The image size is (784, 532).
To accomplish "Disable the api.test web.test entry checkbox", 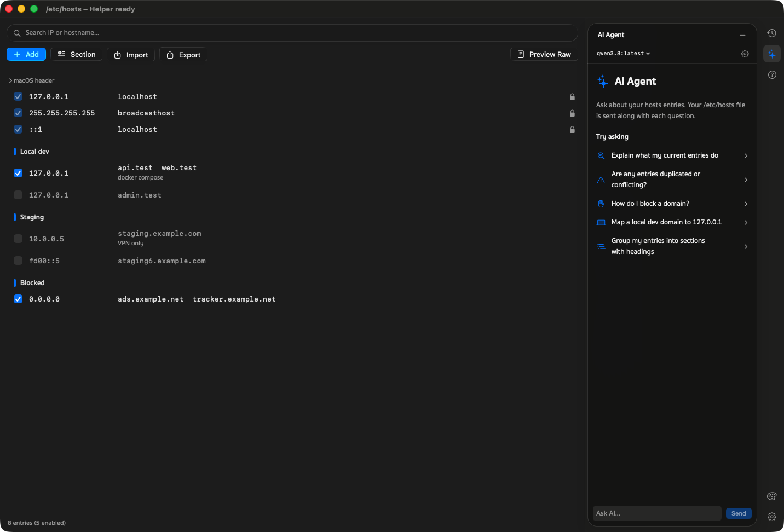I will click(x=18, y=173).
